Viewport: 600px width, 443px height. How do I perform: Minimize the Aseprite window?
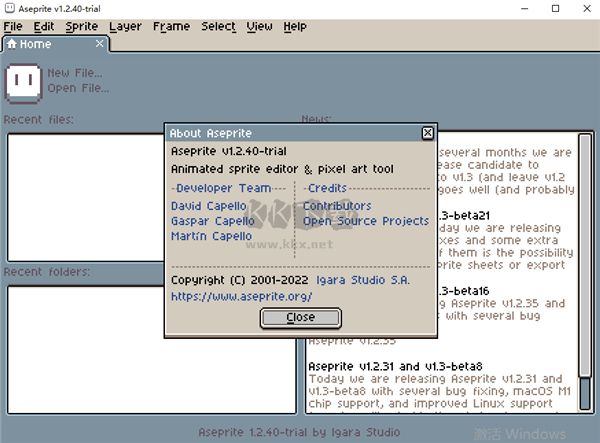tap(525, 8)
